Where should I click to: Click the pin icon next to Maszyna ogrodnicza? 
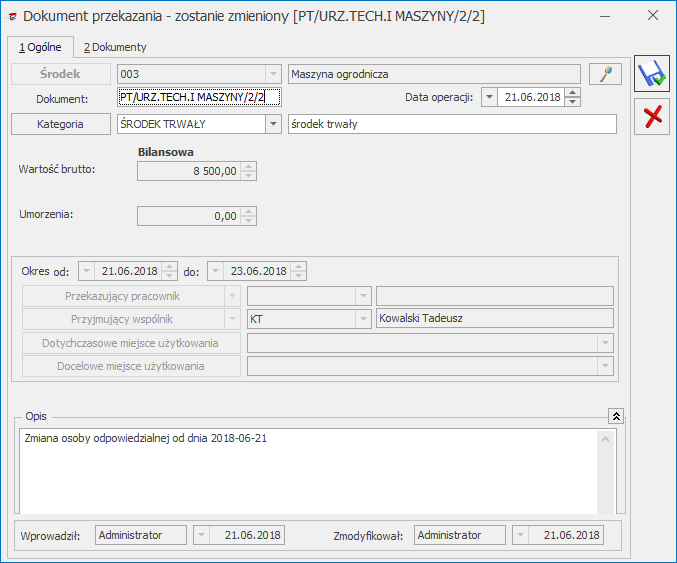(604, 74)
